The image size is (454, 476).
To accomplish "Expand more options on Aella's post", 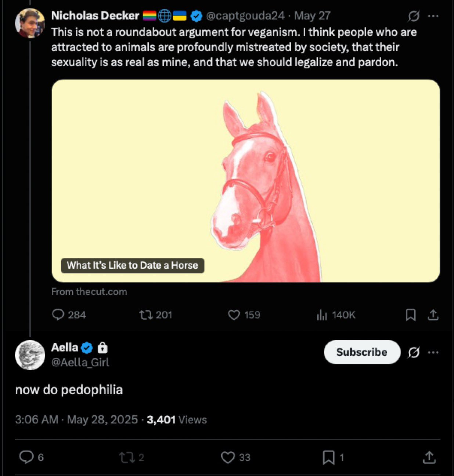I will (433, 352).
